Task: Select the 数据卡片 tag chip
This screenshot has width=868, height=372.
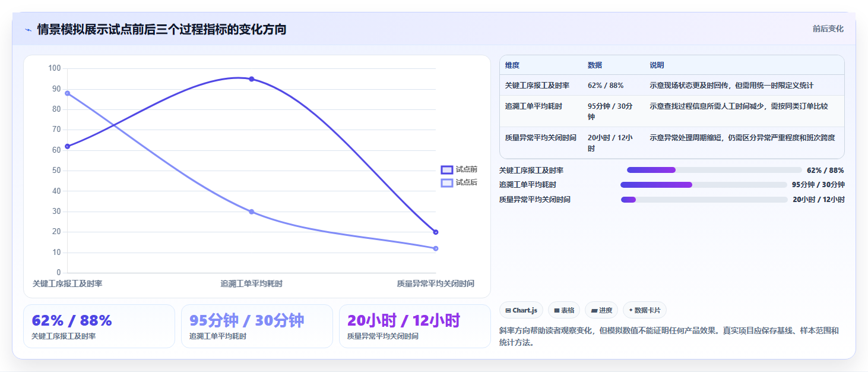Action: [645, 310]
